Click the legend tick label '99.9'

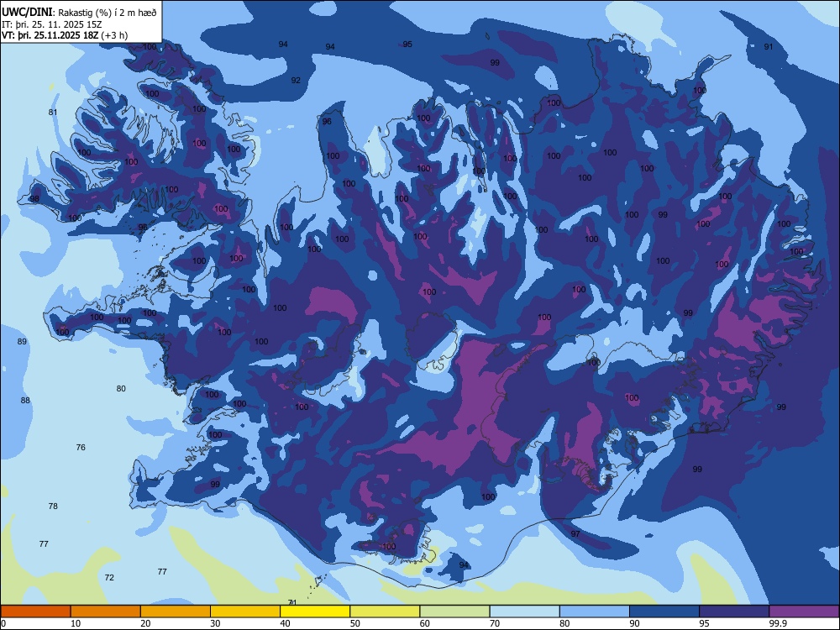point(777,623)
